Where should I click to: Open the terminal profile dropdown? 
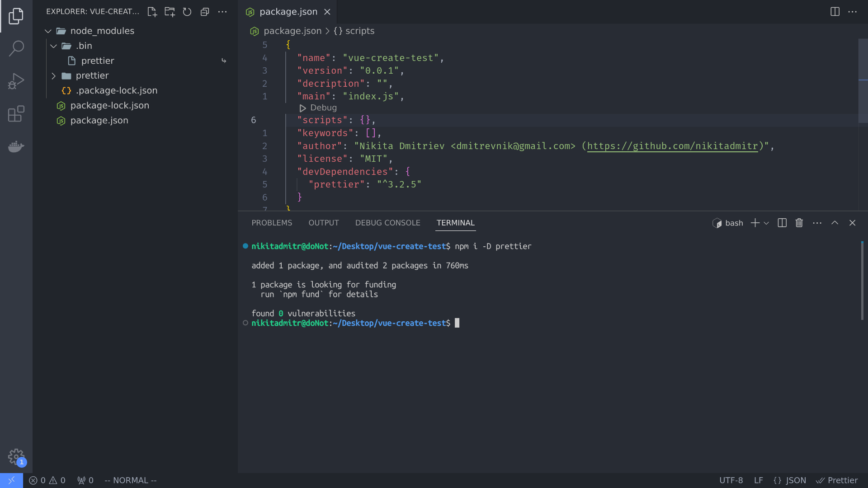[766, 223]
